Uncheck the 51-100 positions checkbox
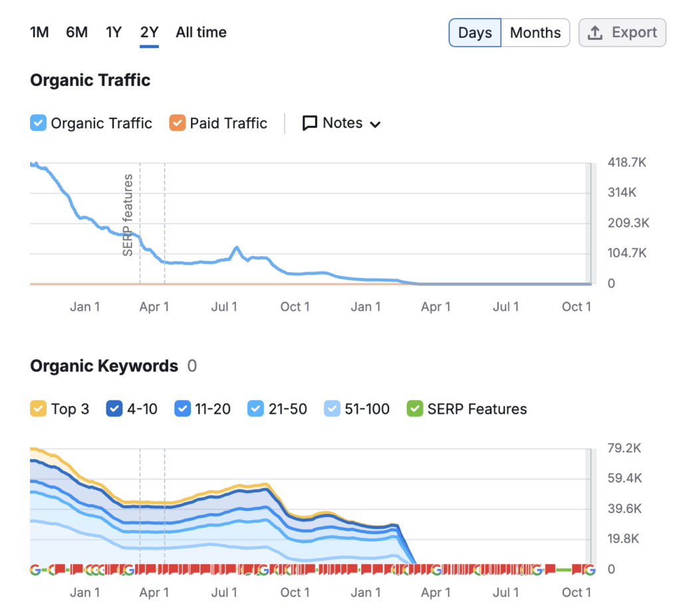This screenshot has height=616, width=681. [332, 408]
